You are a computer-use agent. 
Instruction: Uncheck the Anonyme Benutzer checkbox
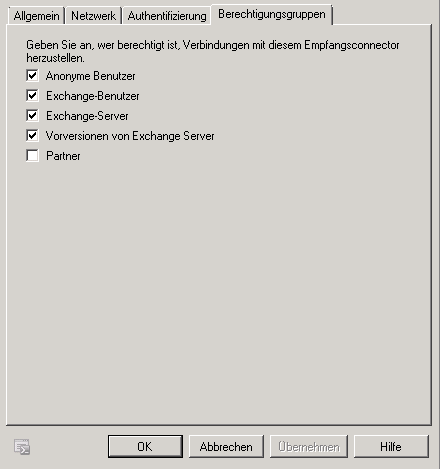pos(32,76)
